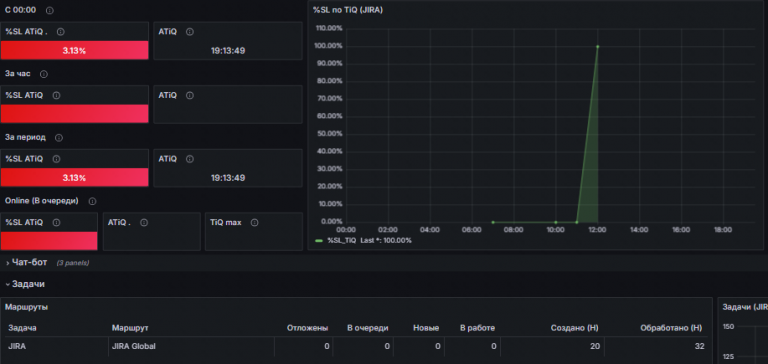Image resolution: width=768 pixels, height=364 pixels.
Task: Sort table by В очереди column
Action: tap(368, 328)
